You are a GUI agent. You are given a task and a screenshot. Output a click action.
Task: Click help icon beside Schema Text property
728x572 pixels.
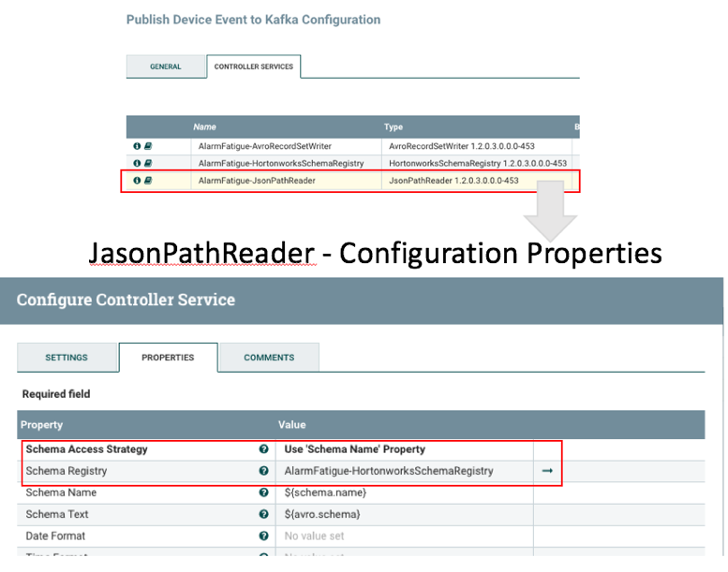263,514
